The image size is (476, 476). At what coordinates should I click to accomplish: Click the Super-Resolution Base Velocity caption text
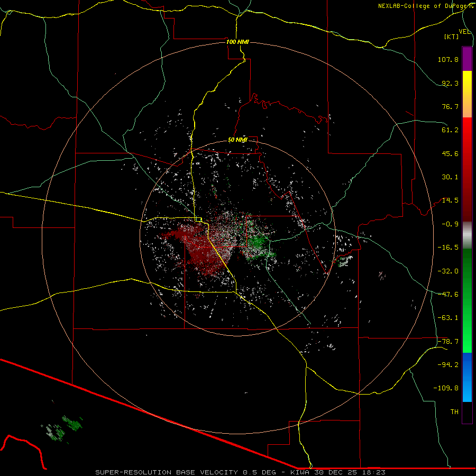tap(241, 472)
